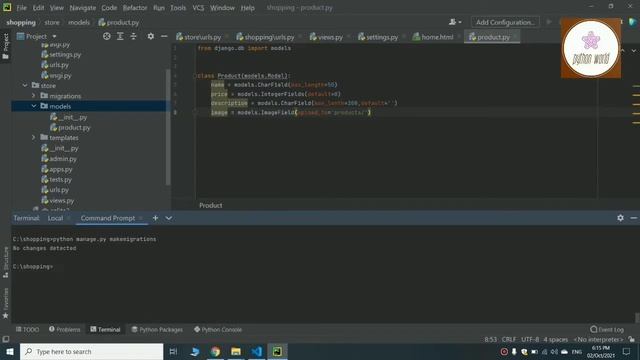Select apps.py in the project tree
640x360 pixels.
coord(56,169)
